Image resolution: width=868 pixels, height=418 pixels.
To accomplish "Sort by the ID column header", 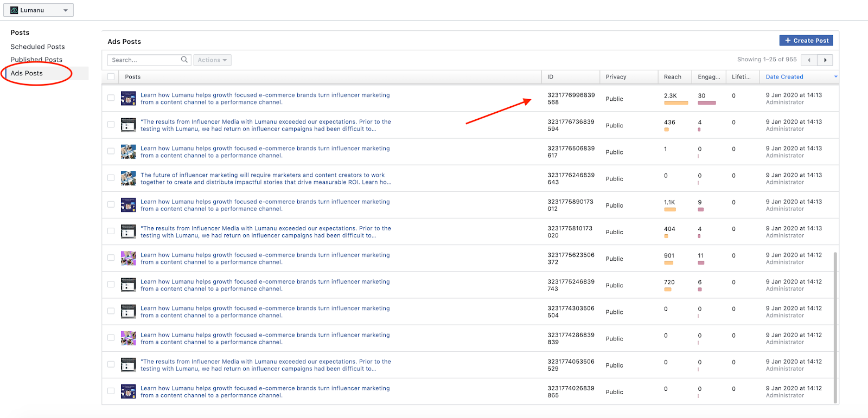I will [570, 77].
